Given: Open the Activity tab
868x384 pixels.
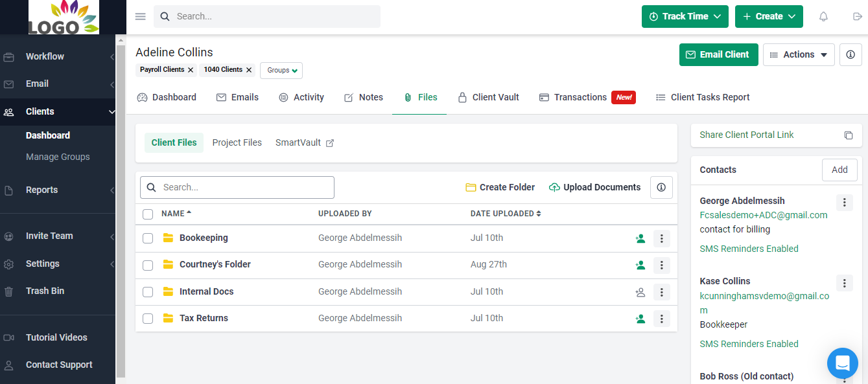Looking at the screenshot, I should (x=301, y=97).
